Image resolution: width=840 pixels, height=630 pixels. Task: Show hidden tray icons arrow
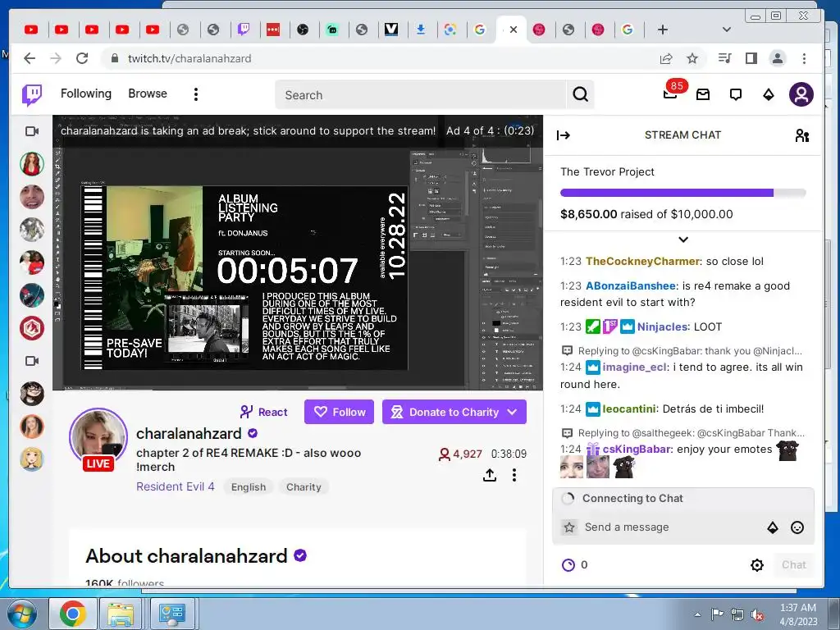(x=697, y=614)
